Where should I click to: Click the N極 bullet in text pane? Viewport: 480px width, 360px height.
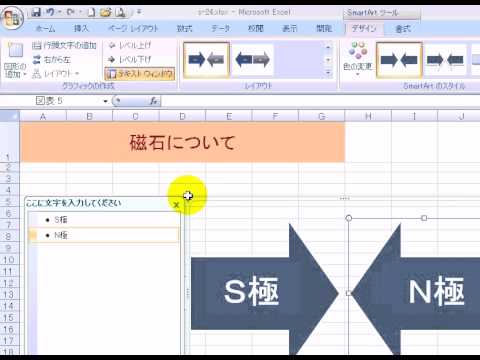[61, 235]
